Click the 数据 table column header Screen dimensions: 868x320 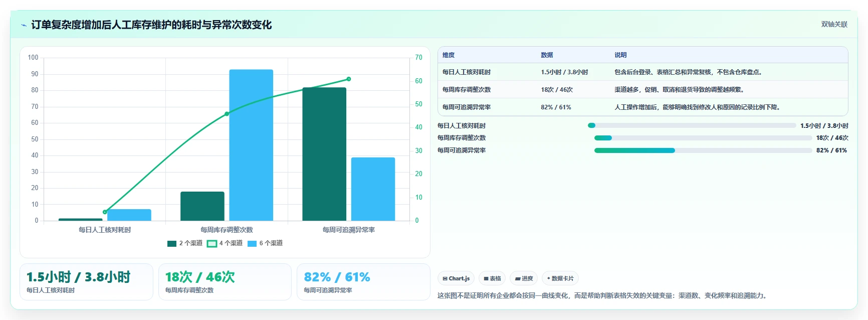point(547,55)
